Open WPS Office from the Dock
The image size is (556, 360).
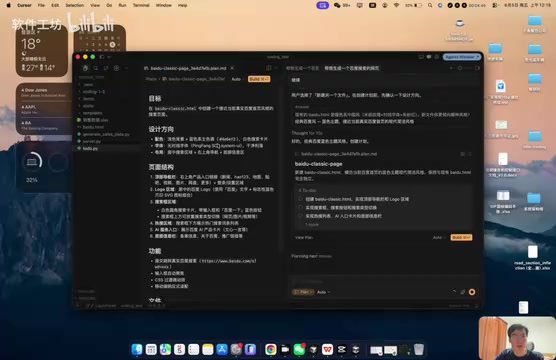tap(327, 350)
